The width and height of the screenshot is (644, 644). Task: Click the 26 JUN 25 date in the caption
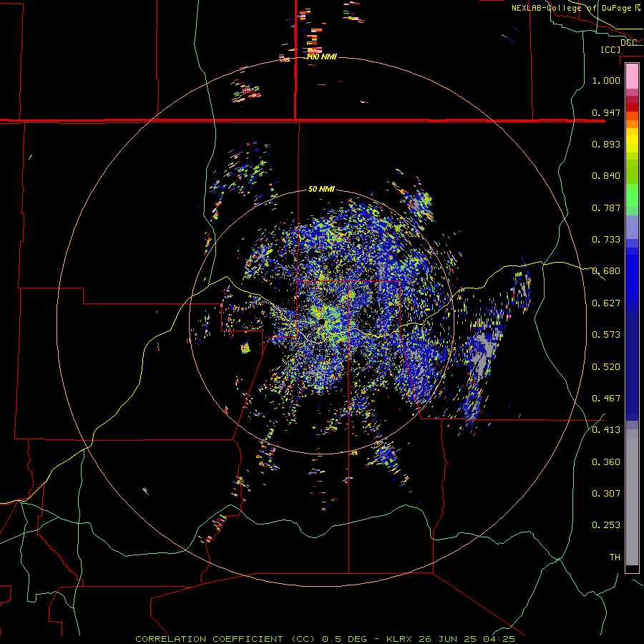(448, 639)
